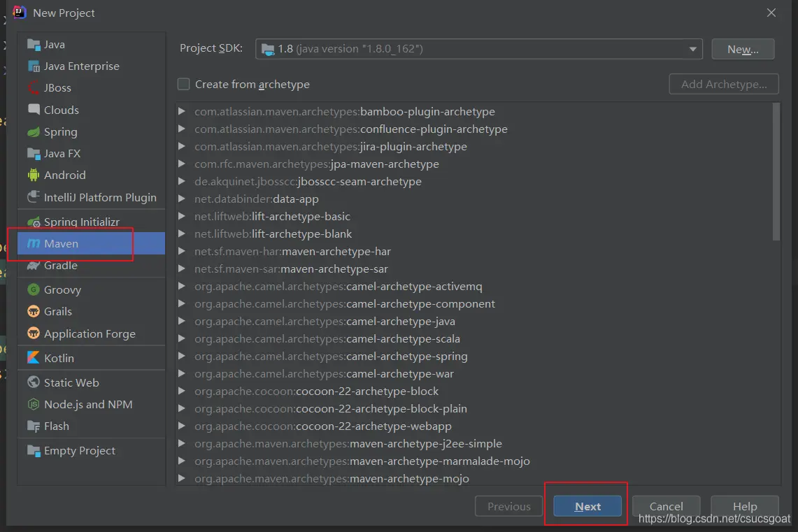
Task: Select maven-archetype-j2ee-simple row text
Action: pos(348,443)
